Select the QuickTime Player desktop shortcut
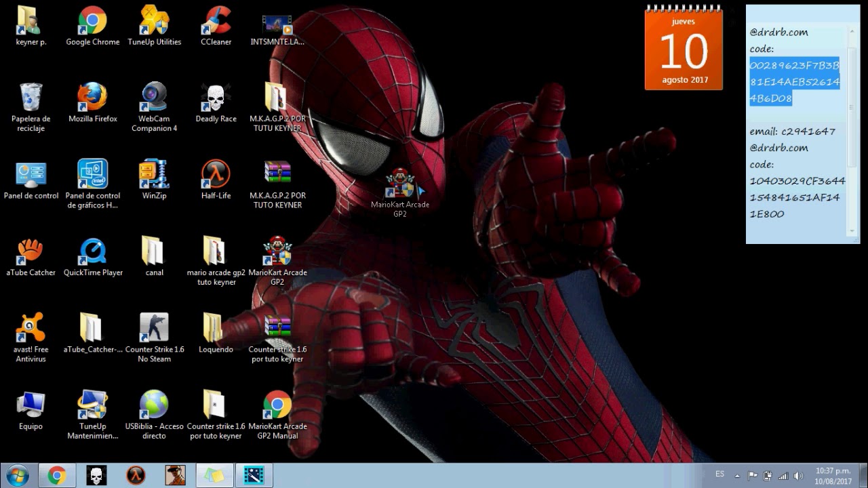Viewport: 868px width, 488px height. point(92,257)
